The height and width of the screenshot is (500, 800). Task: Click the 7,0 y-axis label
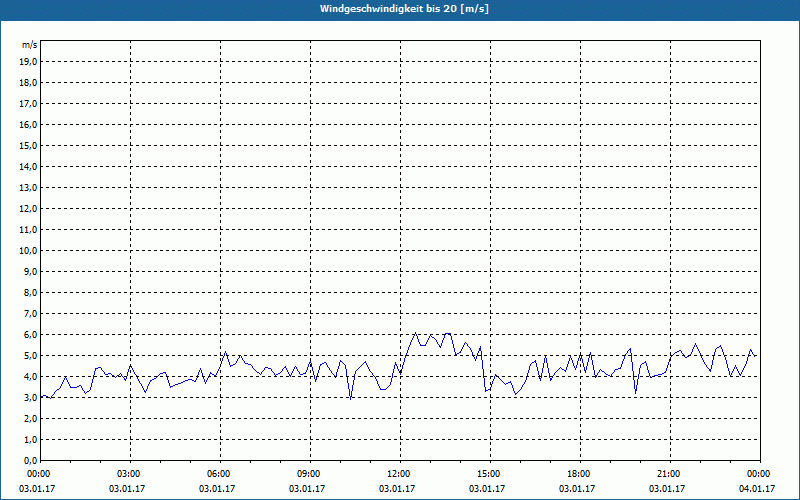31,313
